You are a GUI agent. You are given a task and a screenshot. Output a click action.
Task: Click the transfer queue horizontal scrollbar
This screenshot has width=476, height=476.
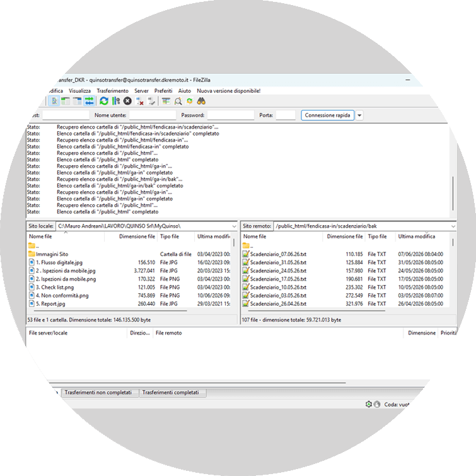[197, 383]
